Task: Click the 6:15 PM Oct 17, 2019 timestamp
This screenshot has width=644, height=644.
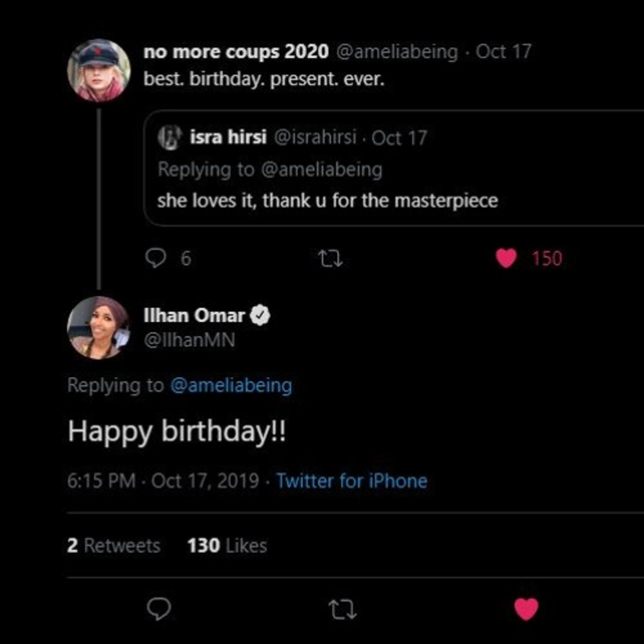Action: click(163, 481)
